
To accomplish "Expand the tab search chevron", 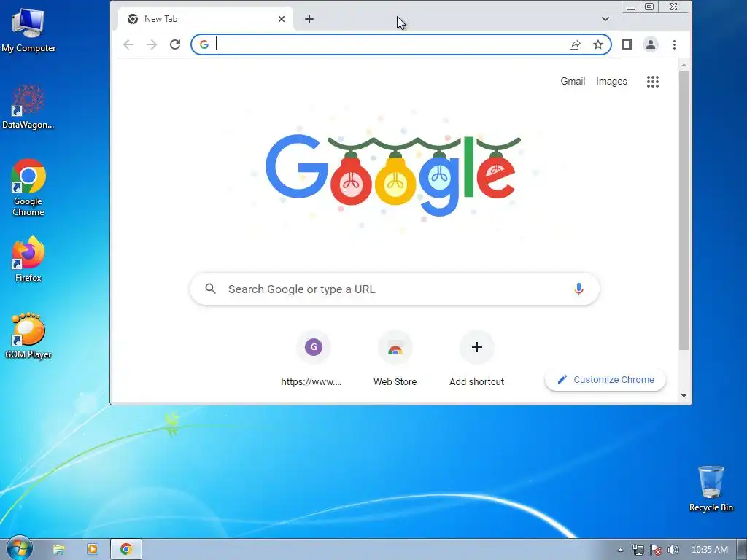I will pos(605,19).
